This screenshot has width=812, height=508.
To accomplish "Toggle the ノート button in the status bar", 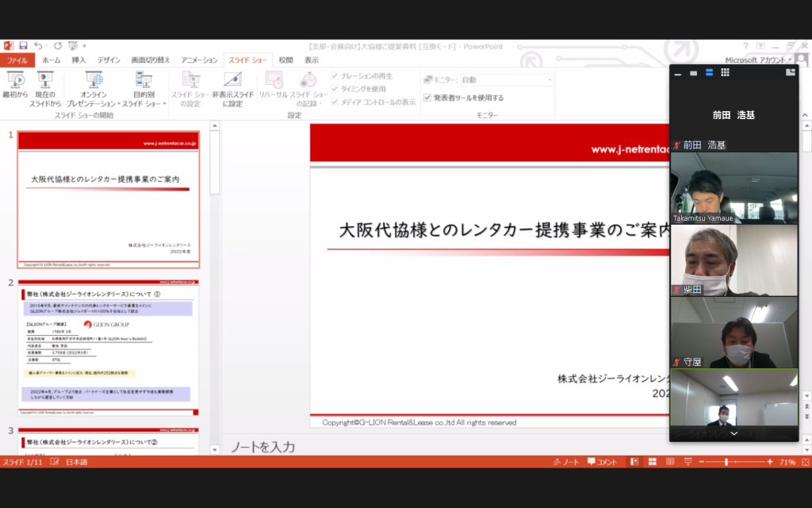I will point(566,462).
